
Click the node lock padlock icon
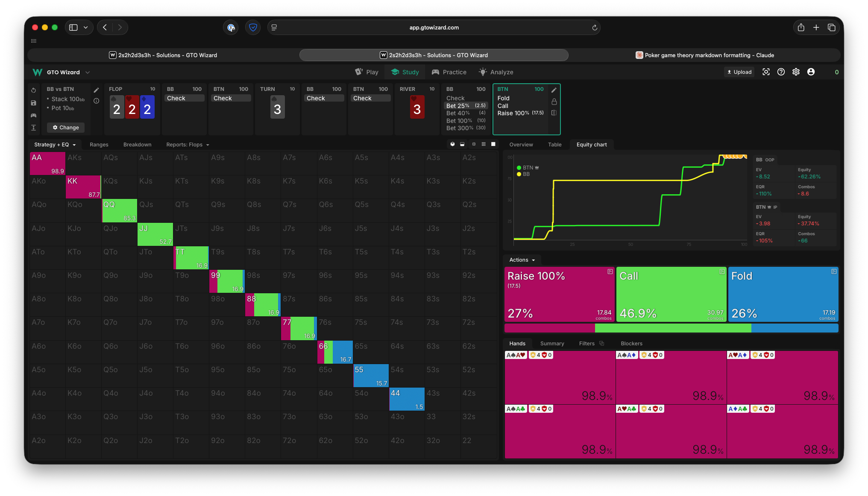(x=554, y=102)
